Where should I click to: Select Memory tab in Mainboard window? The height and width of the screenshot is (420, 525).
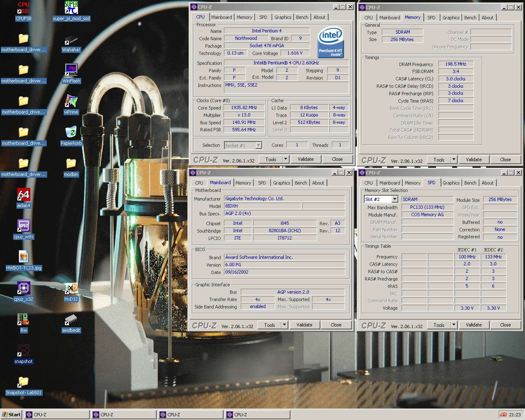tap(243, 183)
